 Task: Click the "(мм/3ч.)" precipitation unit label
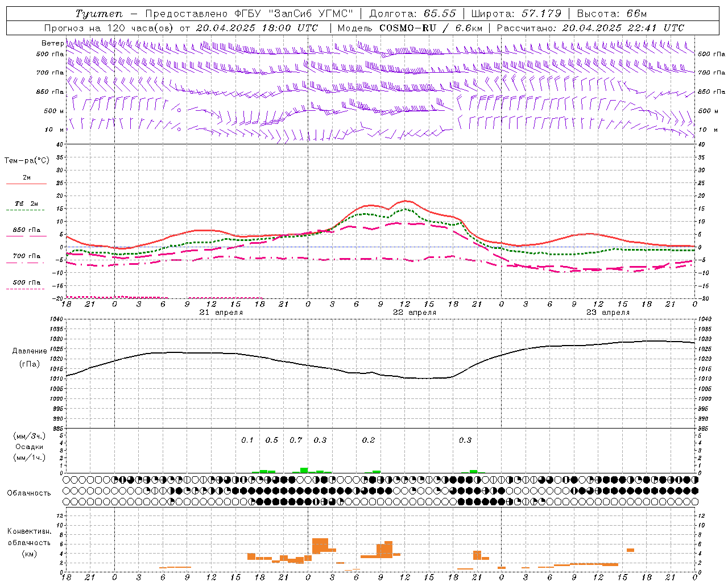(x=30, y=436)
